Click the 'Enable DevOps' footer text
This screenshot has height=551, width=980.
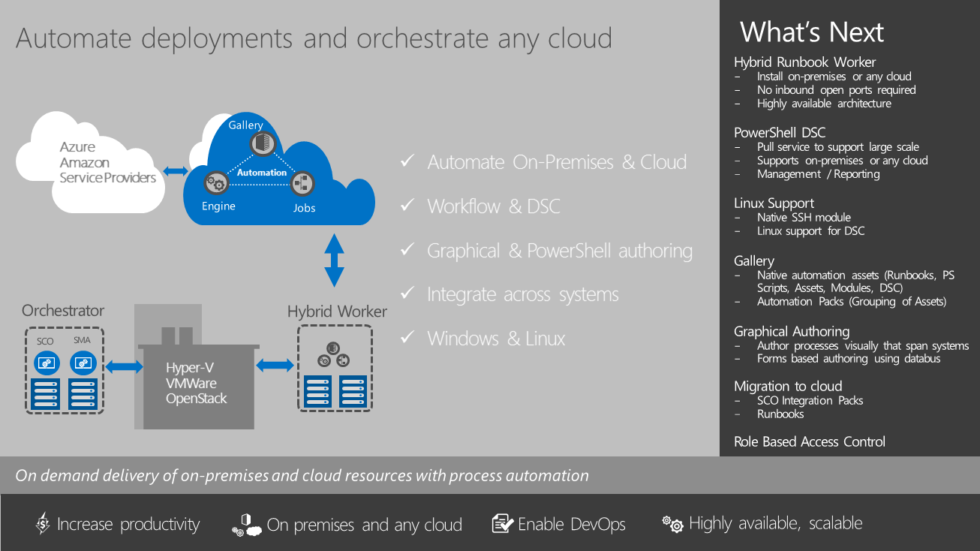[572, 525]
